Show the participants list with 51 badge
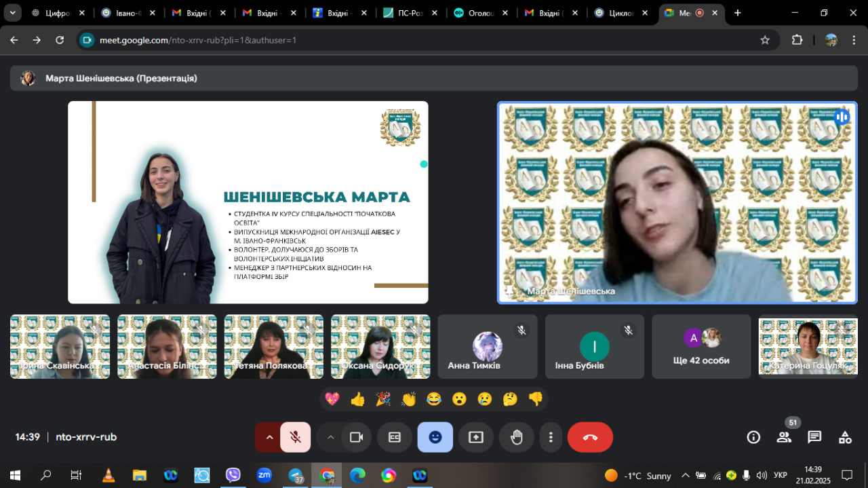This screenshot has width=868, height=488. [784, 437]
